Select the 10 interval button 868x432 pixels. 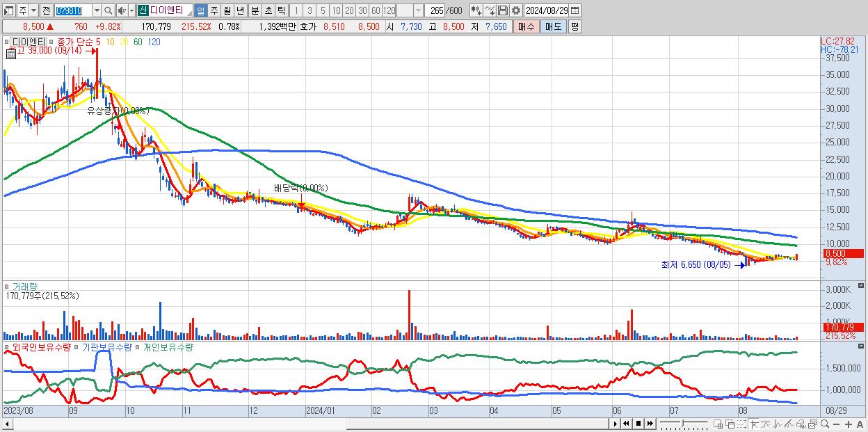click(x=336, y=10)
